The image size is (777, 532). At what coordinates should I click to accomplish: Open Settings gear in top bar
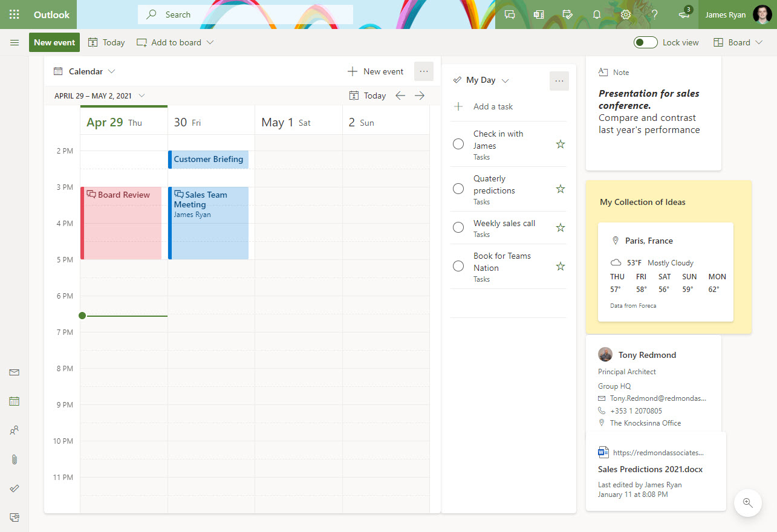click(x=626, y=15)
